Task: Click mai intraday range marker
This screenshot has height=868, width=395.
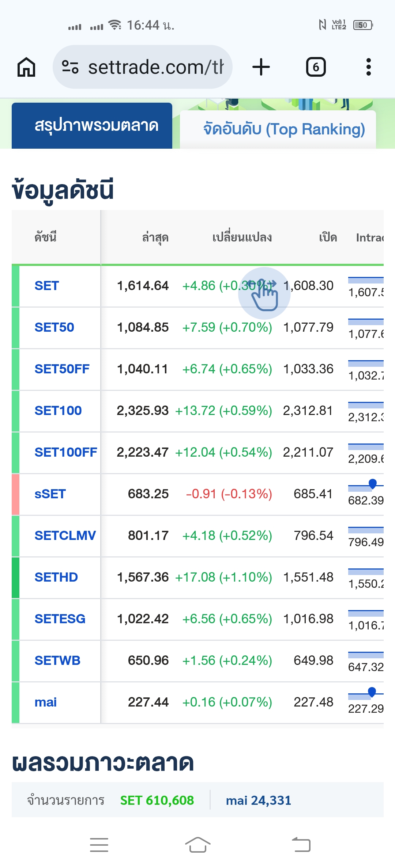Action: click(372, 692)
